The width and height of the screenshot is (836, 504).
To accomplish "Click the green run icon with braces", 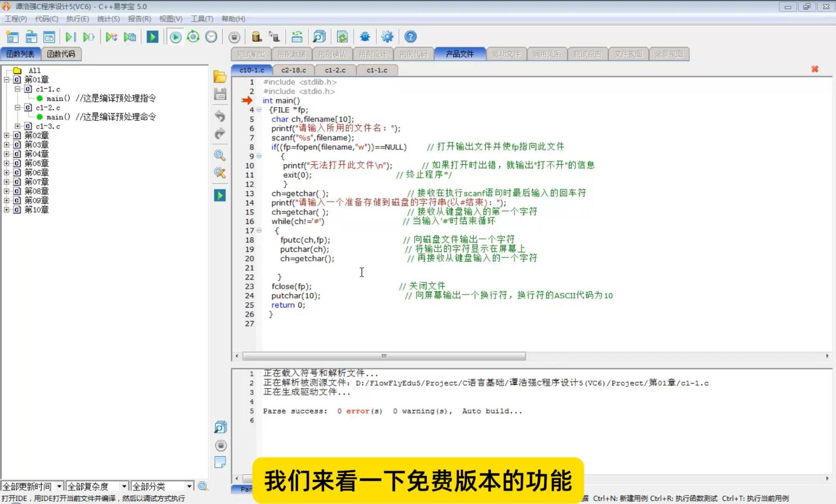I will coord(88,37).
